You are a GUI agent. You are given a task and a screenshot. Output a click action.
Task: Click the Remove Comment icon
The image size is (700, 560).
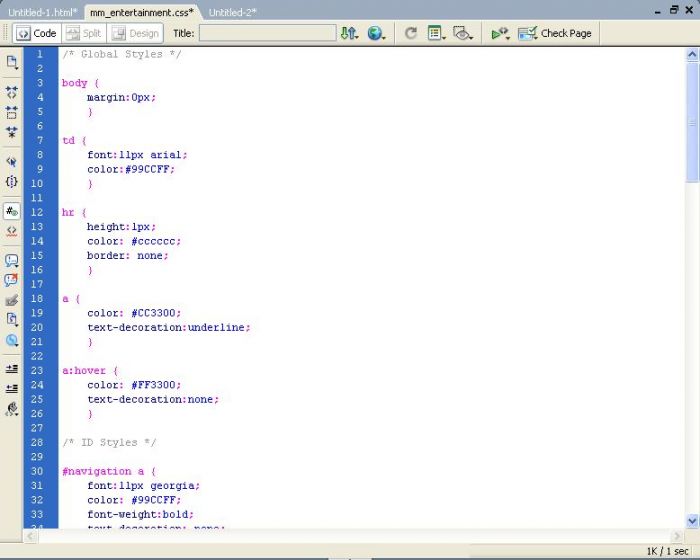12,281
